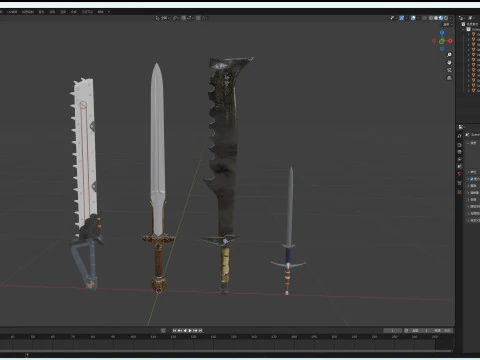480x360 pixels.
Task: Open World properties tab
Action: click(459, 174)
